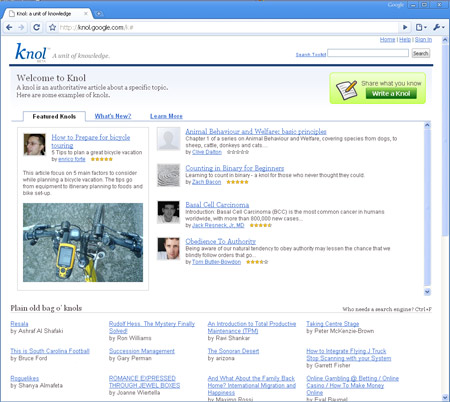
Task: Switch to the Learn More tab
Action: coord(166,116)
